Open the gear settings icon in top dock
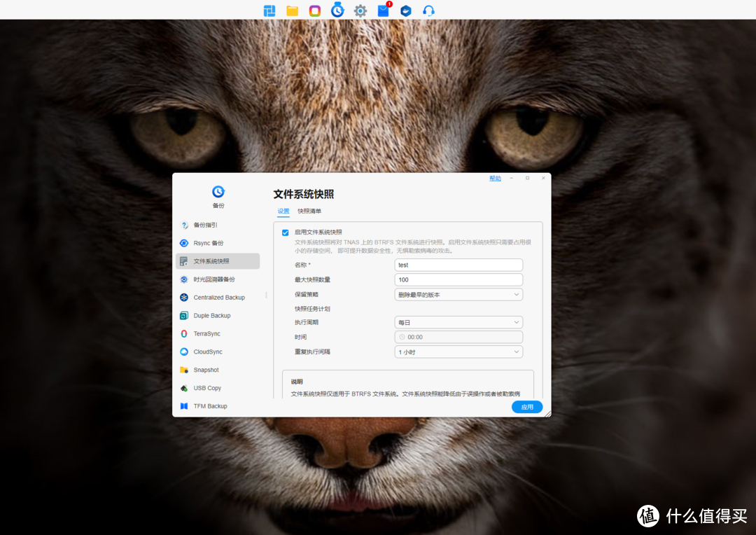The height and width of the screenshot is (535, 756). 360,11
